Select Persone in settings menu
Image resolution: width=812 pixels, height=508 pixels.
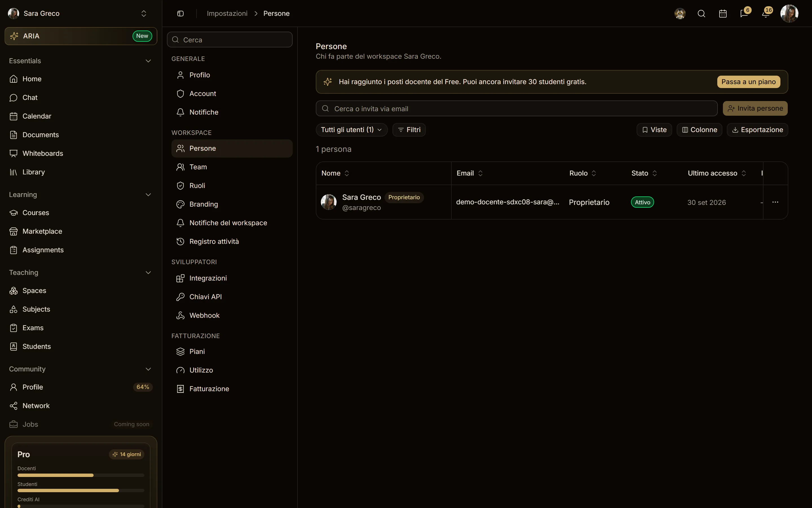coord(232,148)
